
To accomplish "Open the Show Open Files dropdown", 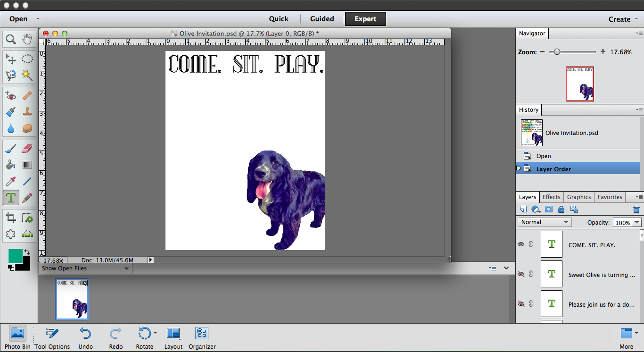I will [x=85, y=268].
